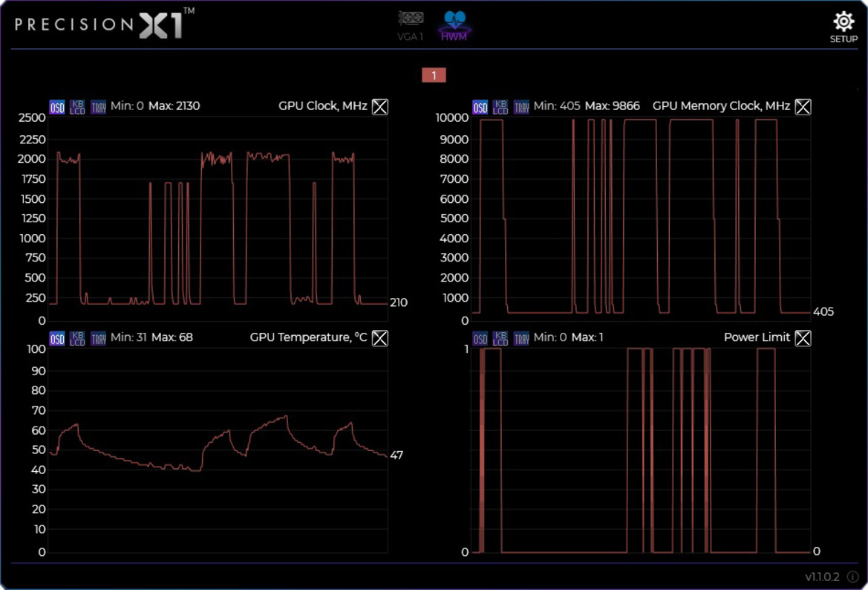The image size is (868, 590).
Task: Click the GPU Temperature, °C title
Action: point(308,337)
